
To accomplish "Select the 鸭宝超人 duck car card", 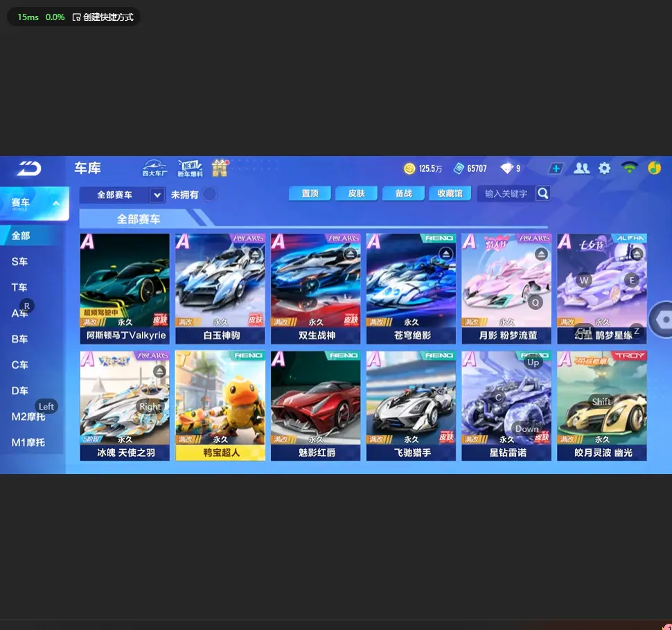I will pyautogui.click(x=220, y=406).
